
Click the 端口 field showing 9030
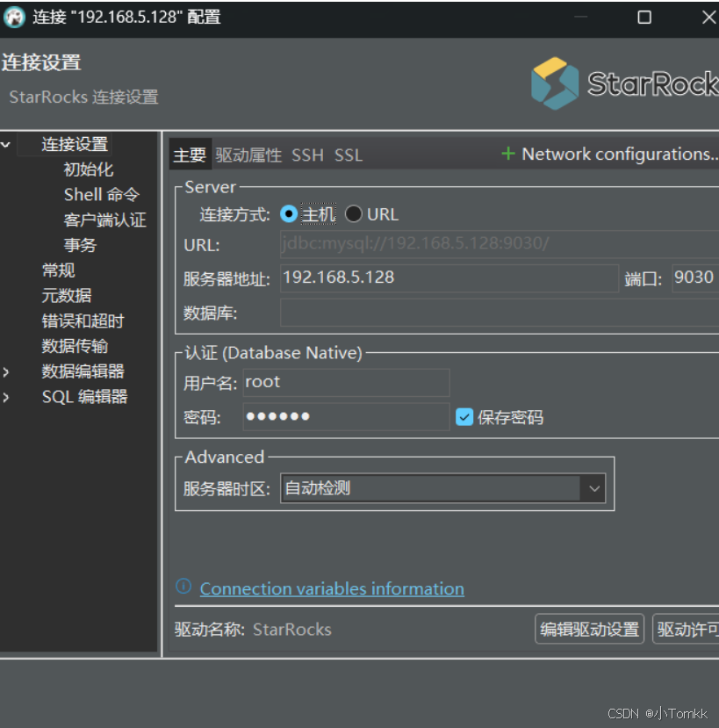click(695, 278)
